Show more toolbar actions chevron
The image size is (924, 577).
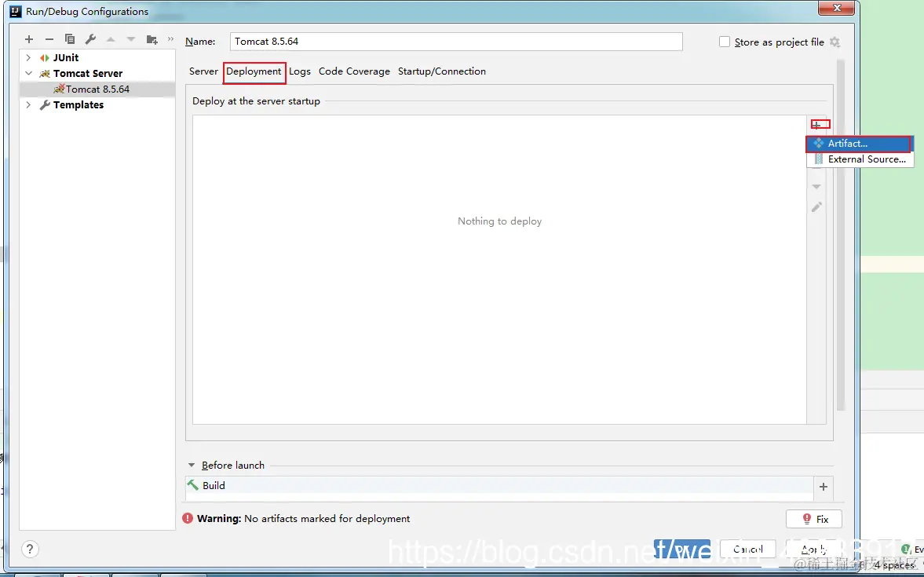[x=171, y=39]
